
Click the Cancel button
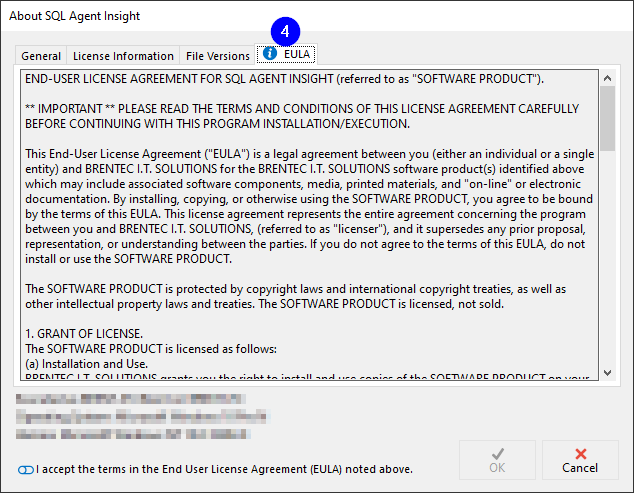[x=580, y=460]
